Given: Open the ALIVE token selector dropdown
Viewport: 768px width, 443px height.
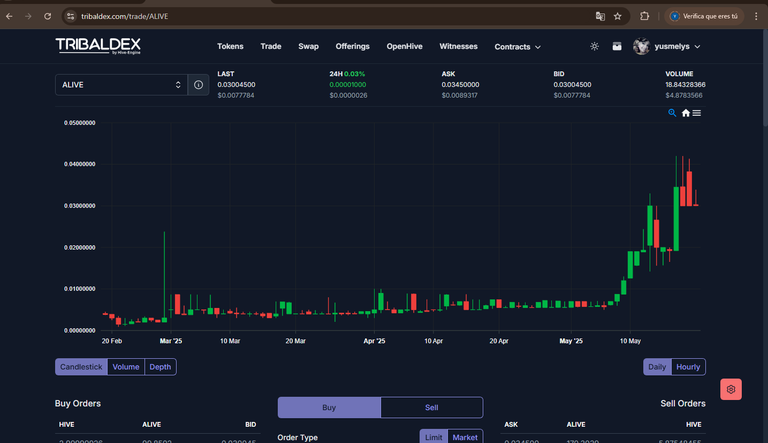Looking at the screenshot, I should tap(121, 85).
